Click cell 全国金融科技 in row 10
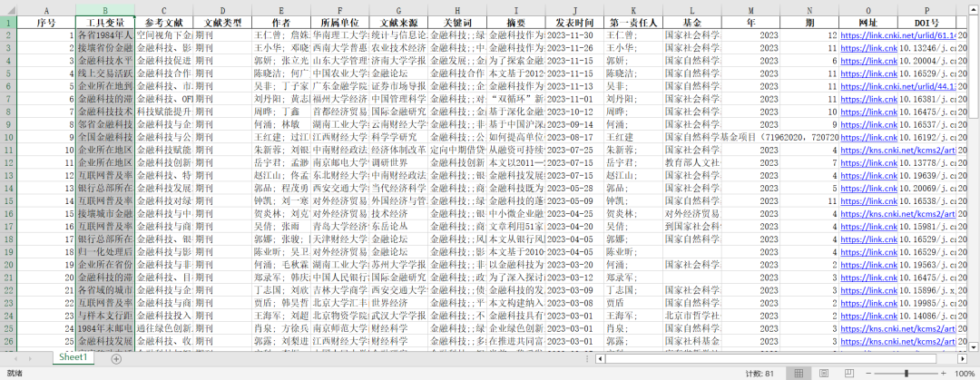The width and height of the screenshot is (980, 380). coord(105,138)
